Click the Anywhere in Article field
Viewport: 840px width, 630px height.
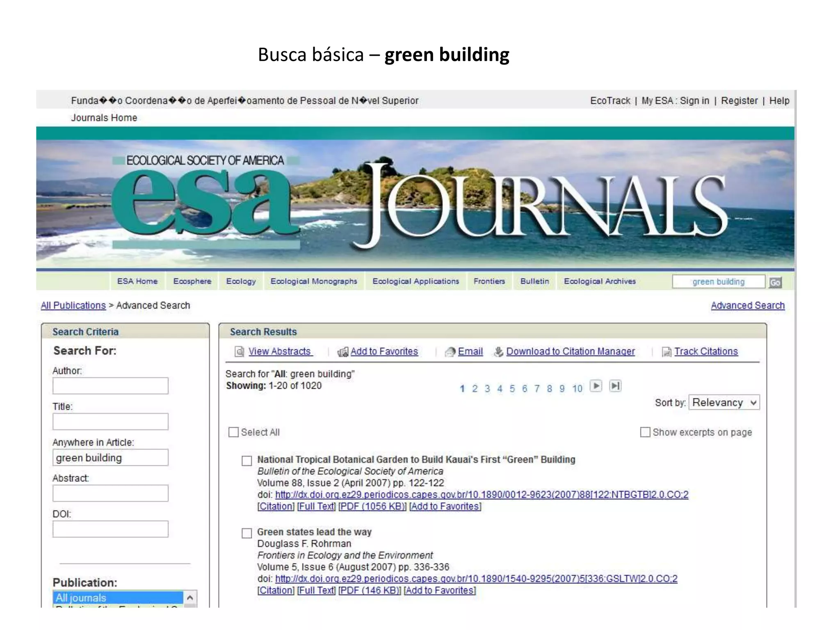pos(110,457)
